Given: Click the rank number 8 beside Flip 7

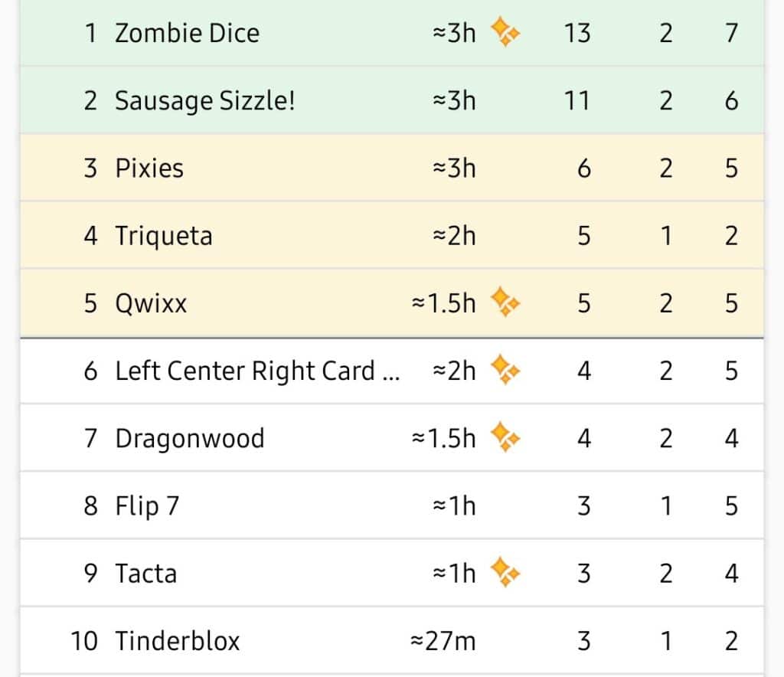Looking at the screenshot, I should tap(90, 506).
